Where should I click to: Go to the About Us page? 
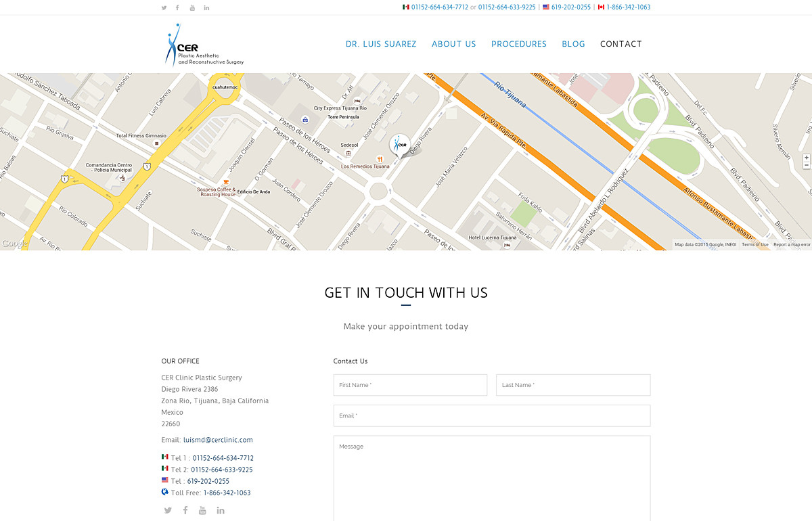453,44
